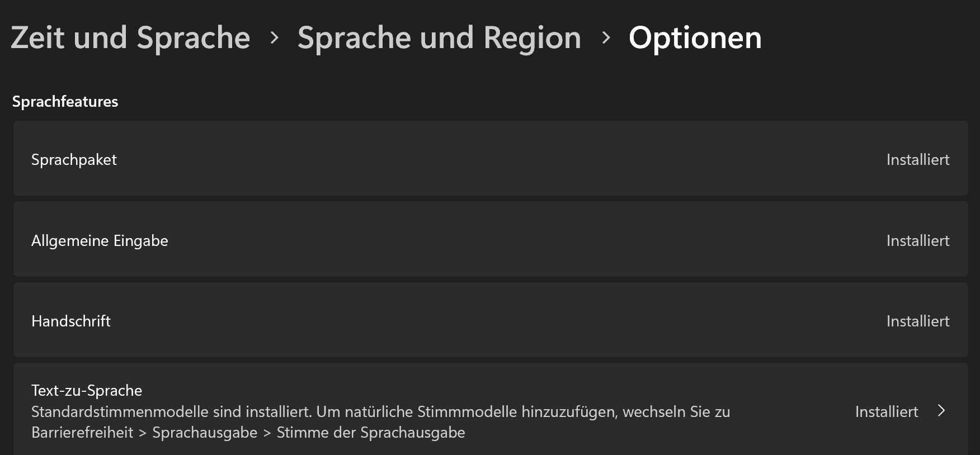Screen dimensions: 980x455
Task: Click Installiert status of Allgemeine Eingabe
Action: pyautogui.click(x=917, y=241)
